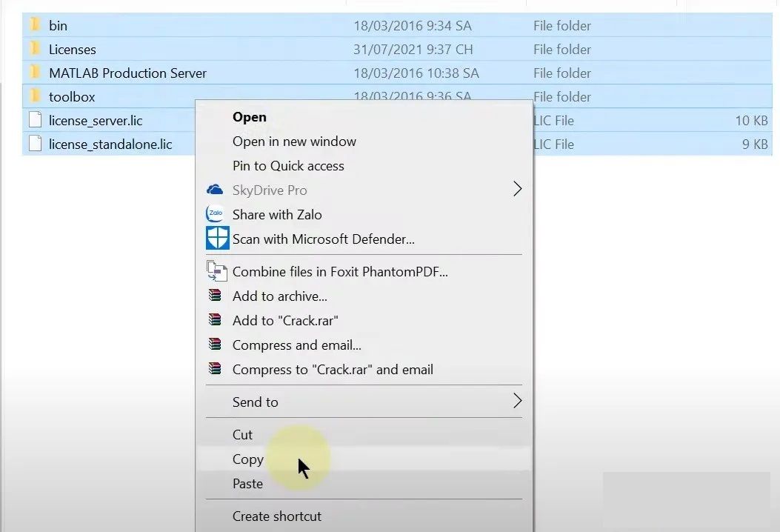This screenshot has width=780, height=532.
Task: Click the MATLAB Production Server folder icon
Action: click(35, 73)
